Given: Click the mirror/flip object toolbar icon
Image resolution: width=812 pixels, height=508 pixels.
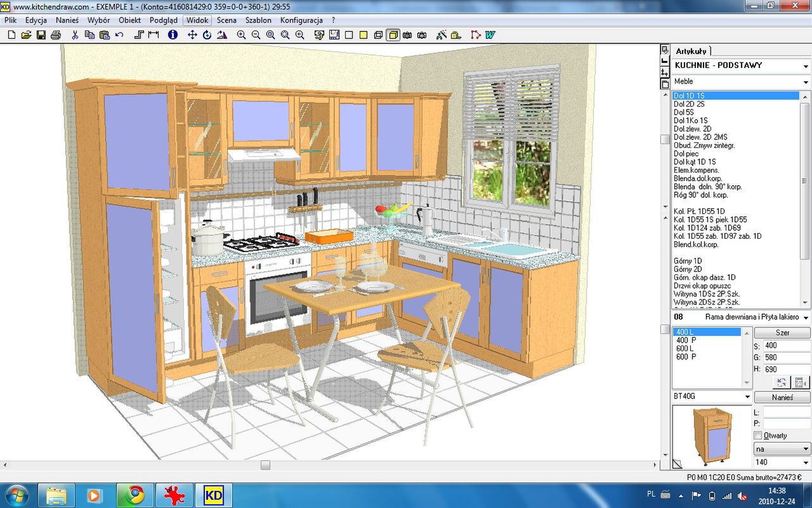Looking at the screenshot, I should pyautogui.click(x=221, y=35).
